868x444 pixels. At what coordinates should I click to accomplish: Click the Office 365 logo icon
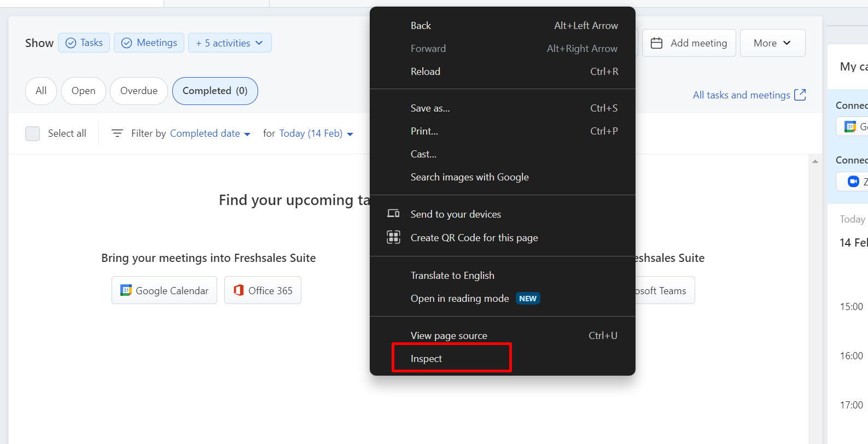238,290
